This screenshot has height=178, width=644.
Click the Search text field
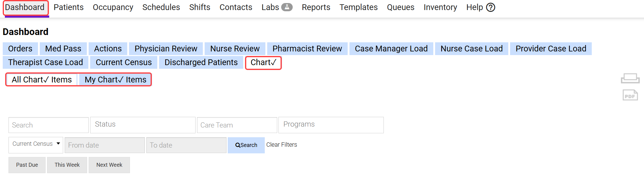[x=49, y=125]
